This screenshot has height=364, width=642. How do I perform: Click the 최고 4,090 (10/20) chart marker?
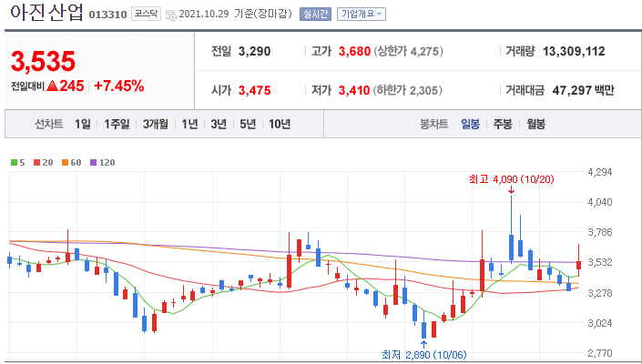click(x=512, y=179)
